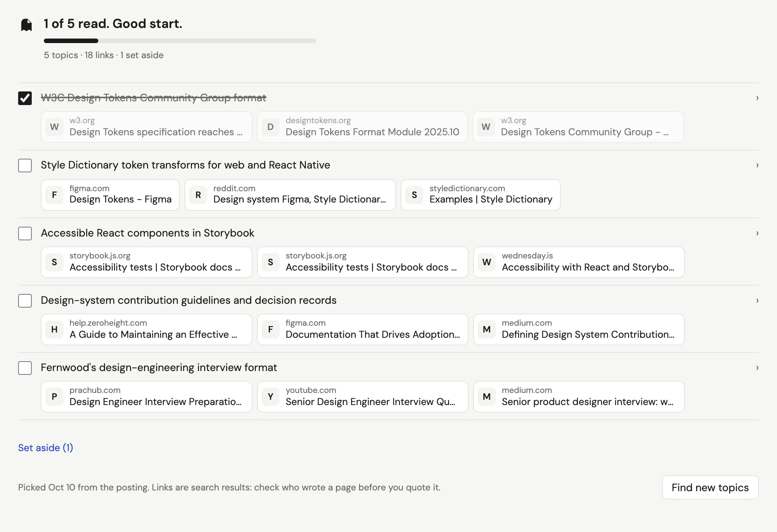Check the Fernwood's design-engineering interview format topic
Viewport: 777px width, 532px height.
tap(25, 368)
